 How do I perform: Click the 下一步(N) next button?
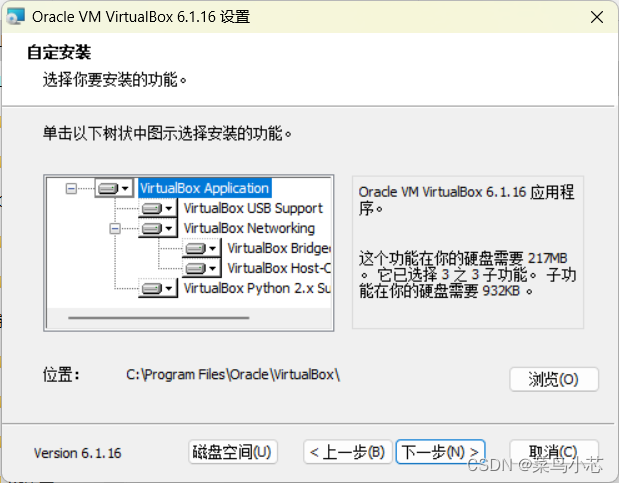pyautogui.click(x=440, y=451)
